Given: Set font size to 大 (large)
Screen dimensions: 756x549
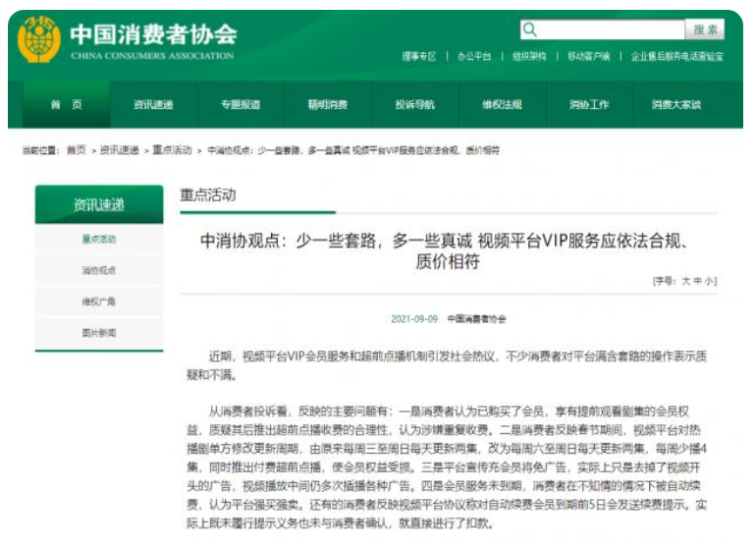Looking at the screenshot, I should tap(686, 281).
